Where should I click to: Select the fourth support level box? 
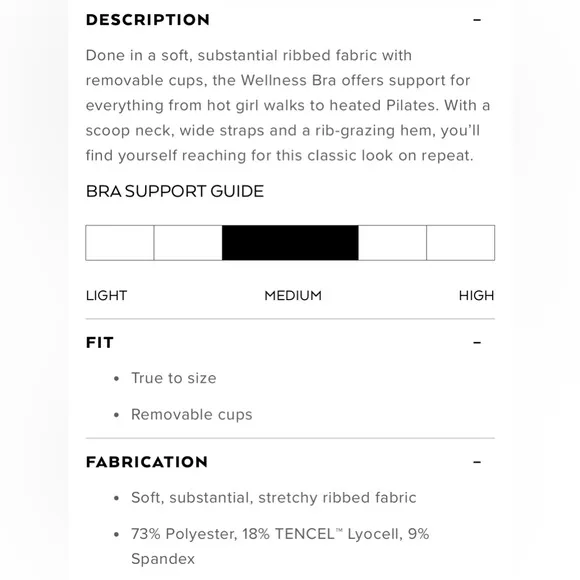(392, 243)
